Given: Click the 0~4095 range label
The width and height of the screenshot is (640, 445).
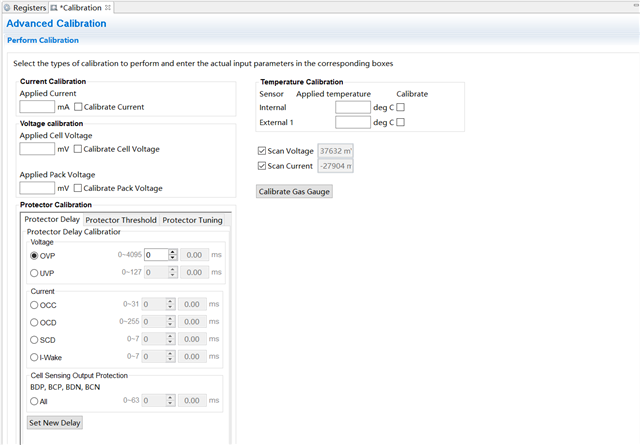Looking at the screenshot, I should [130, 255].
